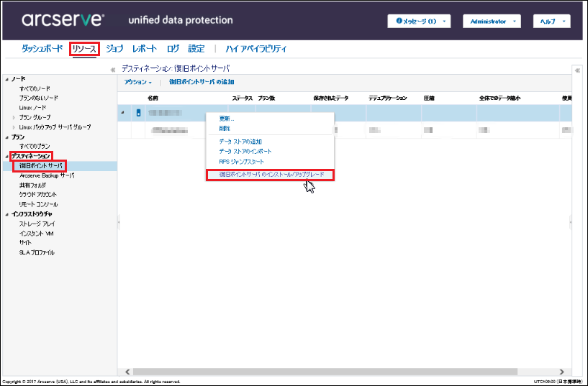
Task: Sort by 名前 column header
Action: [x=153, y=98]
